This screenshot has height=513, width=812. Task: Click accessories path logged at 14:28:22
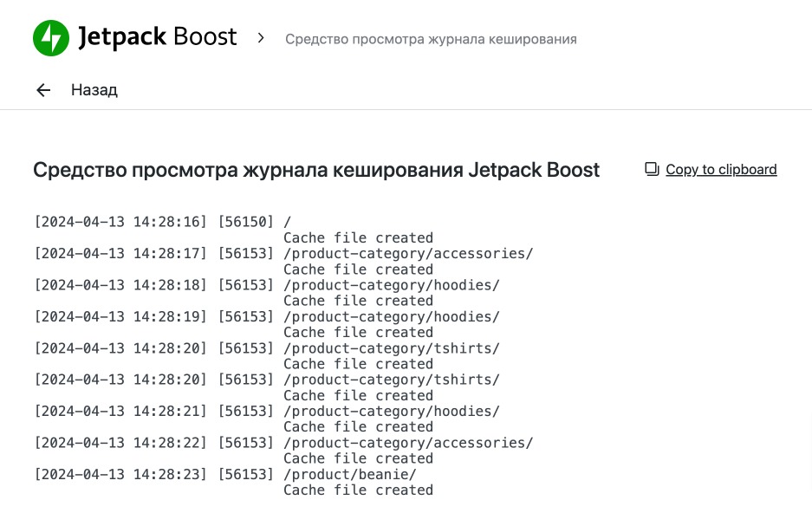408,443
